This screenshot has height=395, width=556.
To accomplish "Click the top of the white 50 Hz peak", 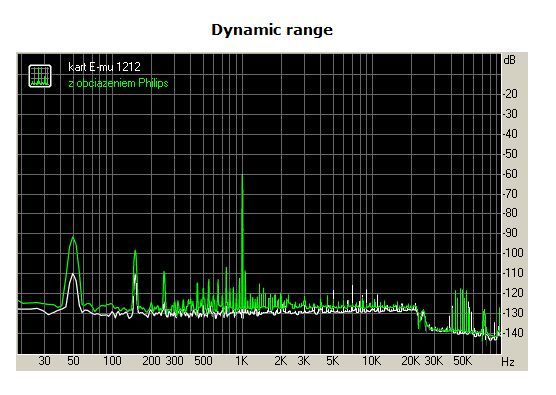I will 73,274.
